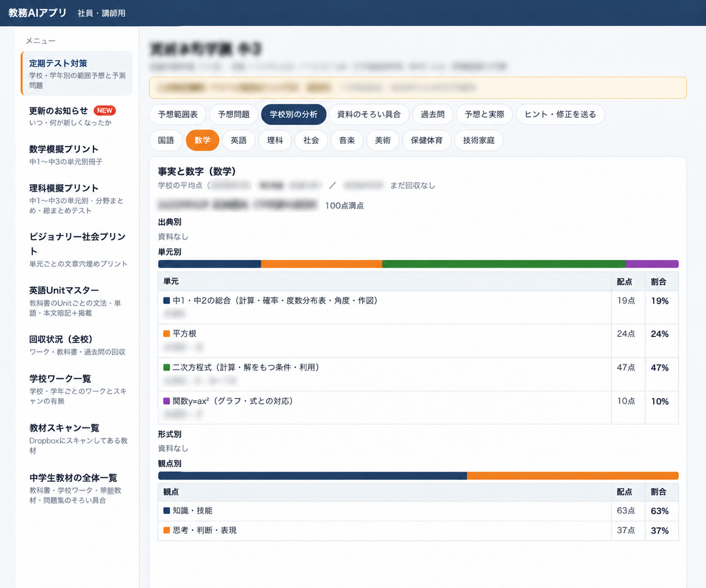Screen dimensions: 706x588
Task: Click the navy swatch beside 知識・技能
Action: click(166, 510)
